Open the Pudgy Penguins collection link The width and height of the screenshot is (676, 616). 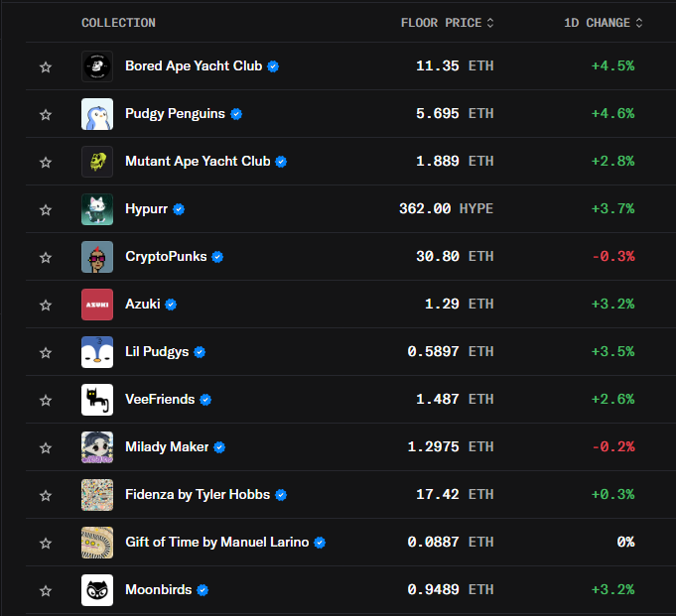coord(175,114)
